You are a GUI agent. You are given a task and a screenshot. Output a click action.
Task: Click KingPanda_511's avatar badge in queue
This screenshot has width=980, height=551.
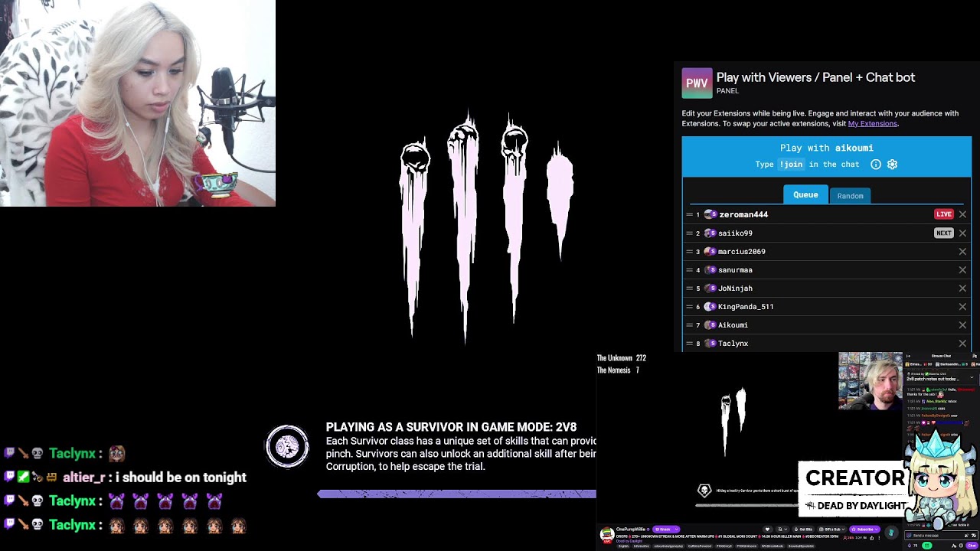tap(710, 306)
